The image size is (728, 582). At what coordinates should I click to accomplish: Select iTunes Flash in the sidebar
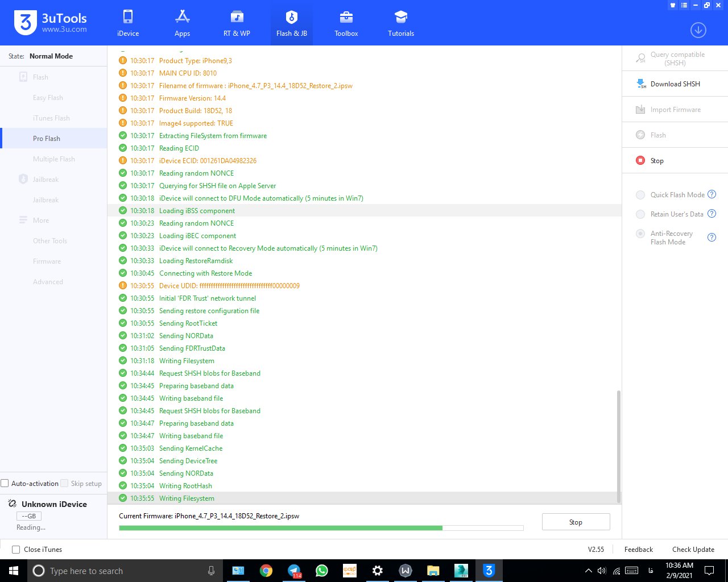[x=51, y=118]
